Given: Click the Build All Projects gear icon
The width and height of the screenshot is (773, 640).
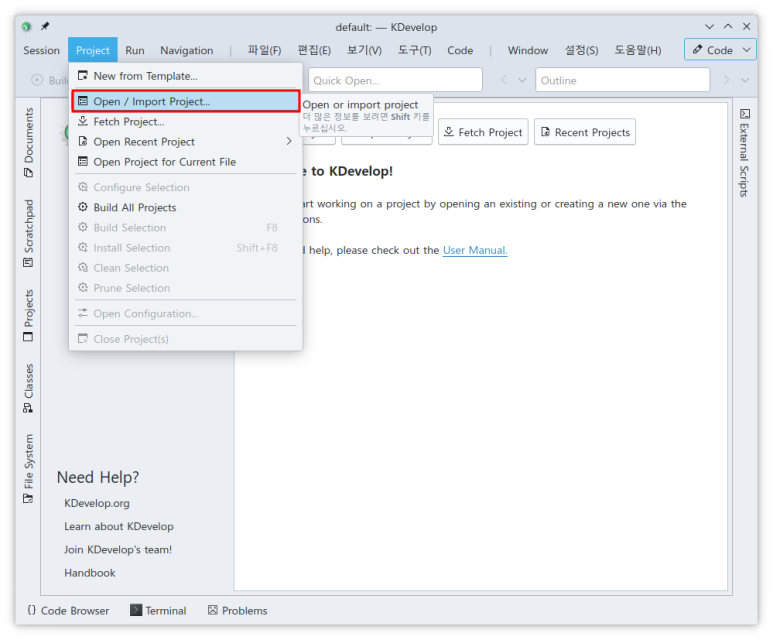Looking at the screenshot, I should tap(83, 207).
